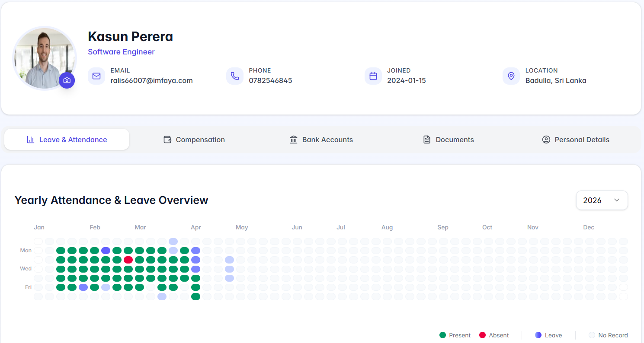Click the Oct month label
The height and width of the screenshot is (343, 644).
pos(487,227)
